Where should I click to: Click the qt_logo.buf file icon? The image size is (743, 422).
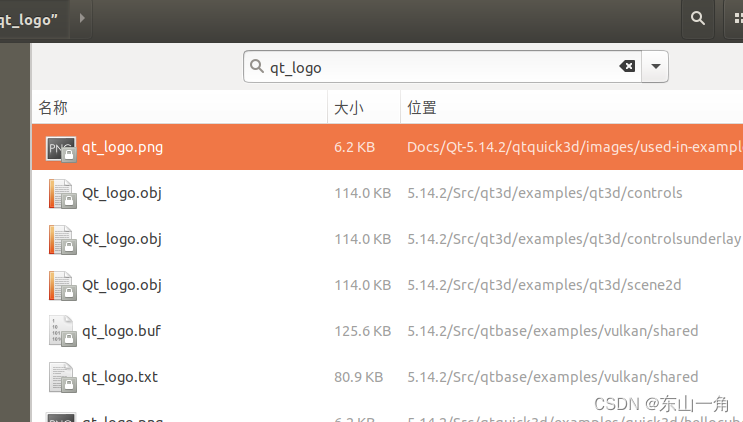[x=62, y=331]
